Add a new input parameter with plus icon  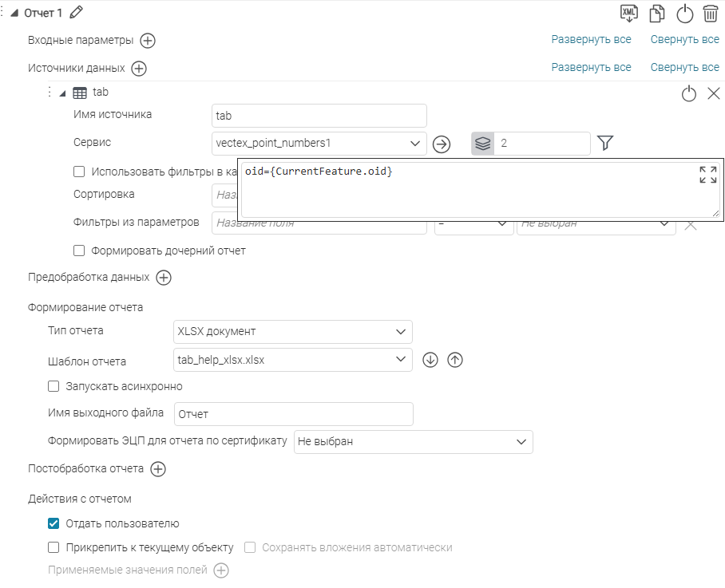tap(148, 41)
